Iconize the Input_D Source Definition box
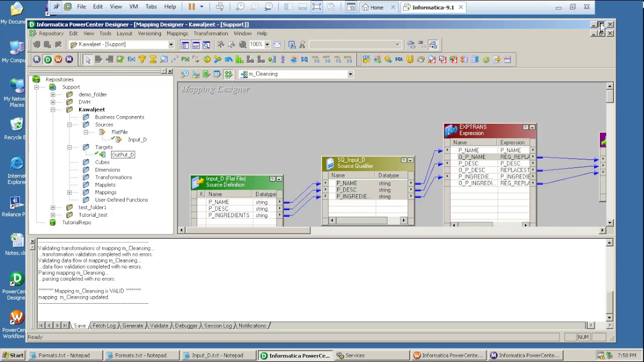644x362 pixels. click(279, 179)
